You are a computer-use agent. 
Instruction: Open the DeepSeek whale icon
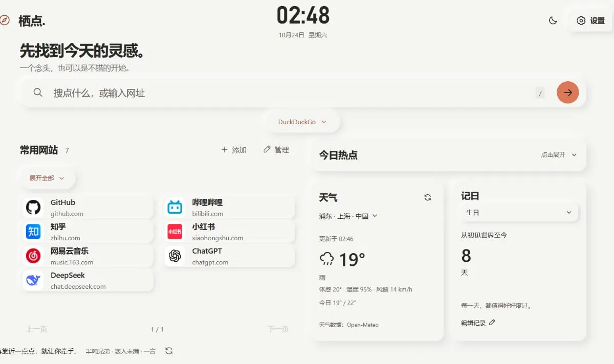click(33, 280)
